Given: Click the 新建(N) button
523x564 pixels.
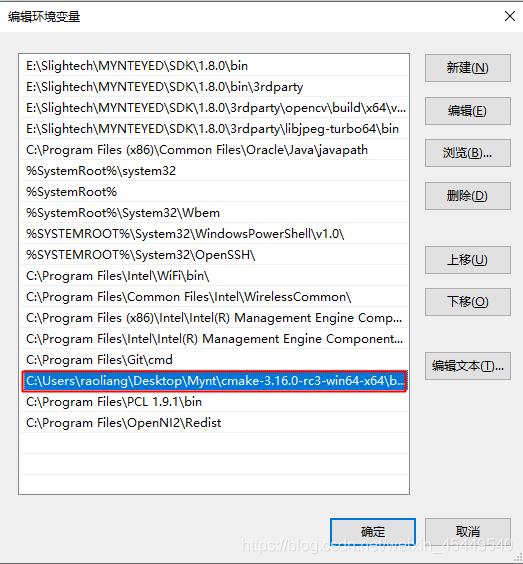Looking at the screenshot, I should (x=468, y=68).
